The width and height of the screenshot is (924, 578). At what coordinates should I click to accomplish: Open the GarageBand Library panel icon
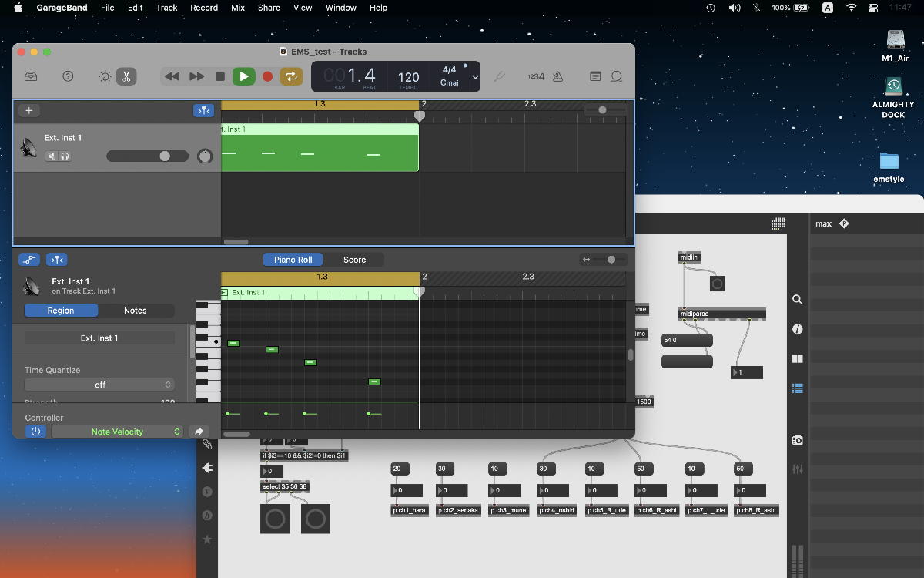[31, 76]
